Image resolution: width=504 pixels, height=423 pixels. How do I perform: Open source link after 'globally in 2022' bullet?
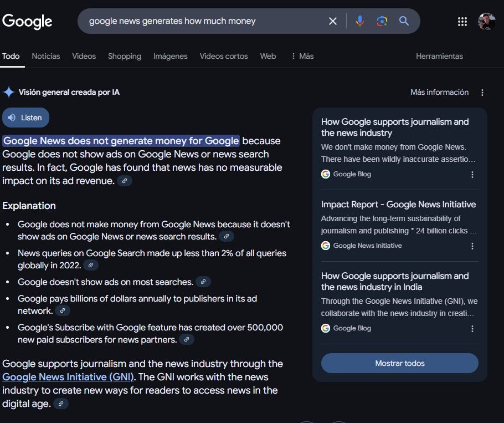[x=91, y=265]
